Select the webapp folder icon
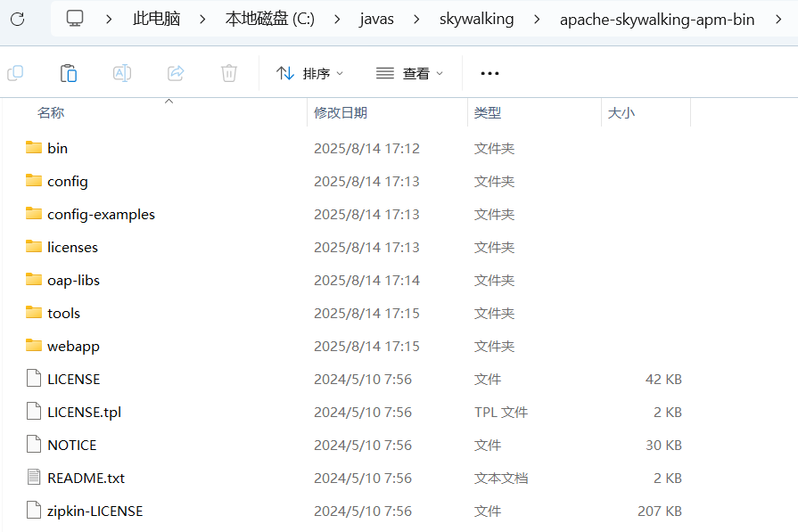798x532 pixels. (34, 346)
